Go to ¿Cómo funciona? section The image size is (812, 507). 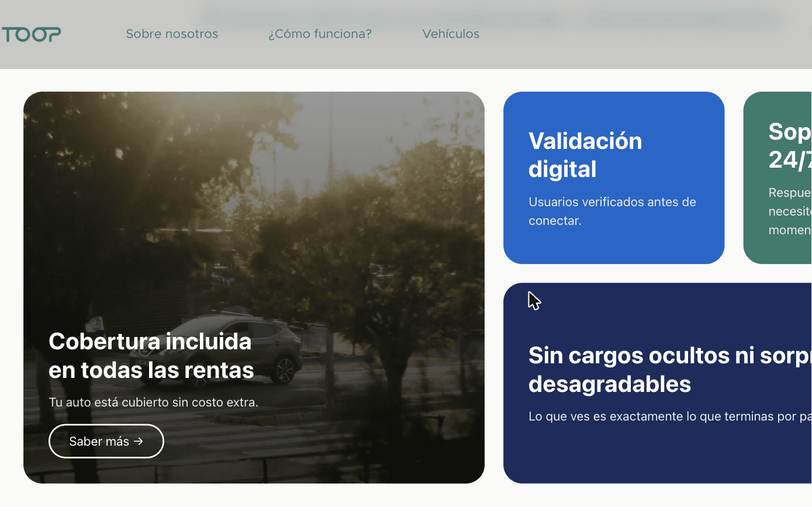click(x=320, y=34)
